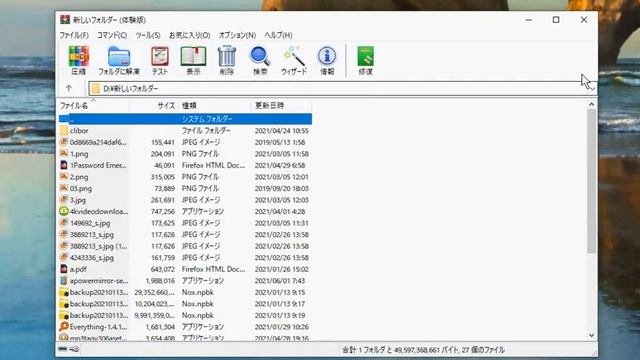Screen dimensions: 640x360
Task: Open the 情報 (Info) icon
Action: coord(327,60)
